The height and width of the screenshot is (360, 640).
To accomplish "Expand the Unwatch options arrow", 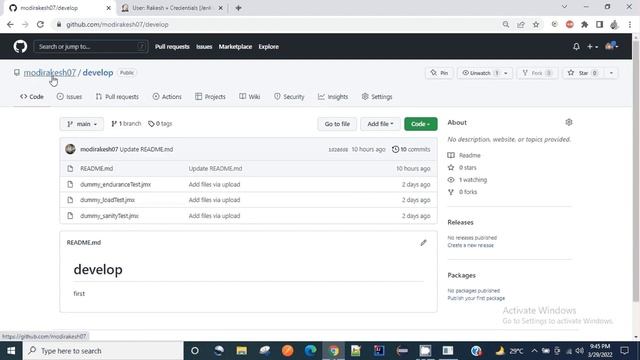I will click(506, 73).
